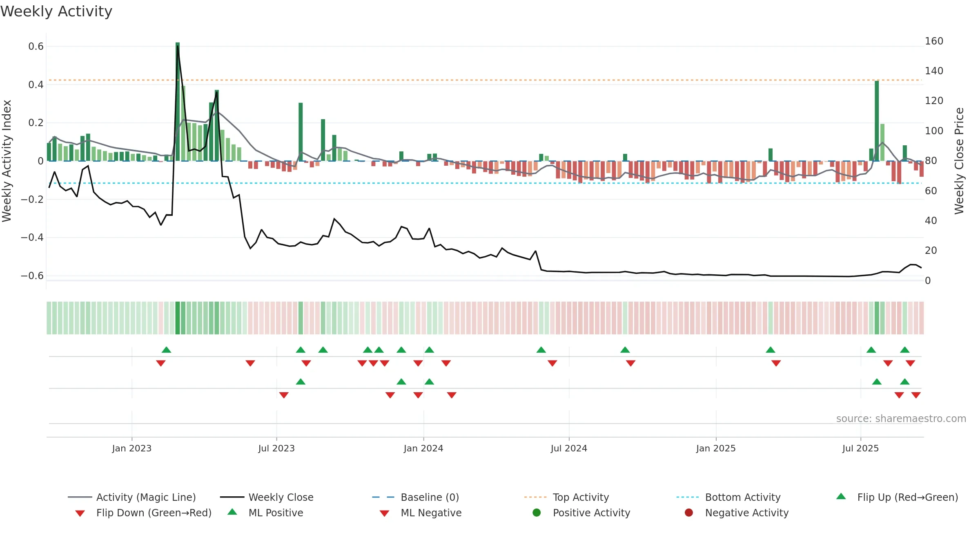980x551 pixels.
Task: Click the Jul 2025 x-axis label
Action: [x=860, y=448]
